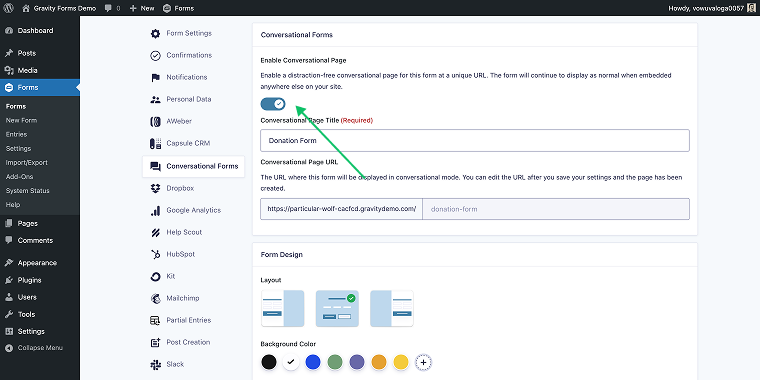Click the Help Scout icon
Screen dimensions: 760x380
click(x=155, y=232)
